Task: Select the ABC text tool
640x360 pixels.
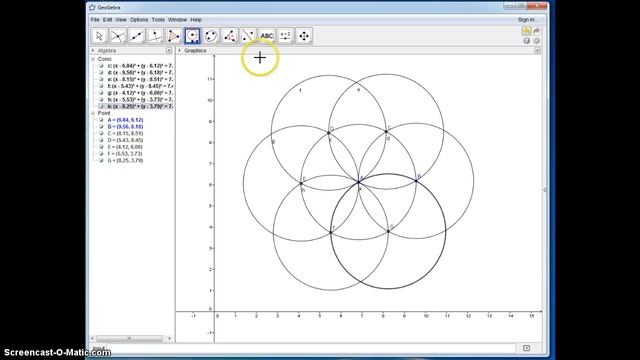Action: pos(267,36)
